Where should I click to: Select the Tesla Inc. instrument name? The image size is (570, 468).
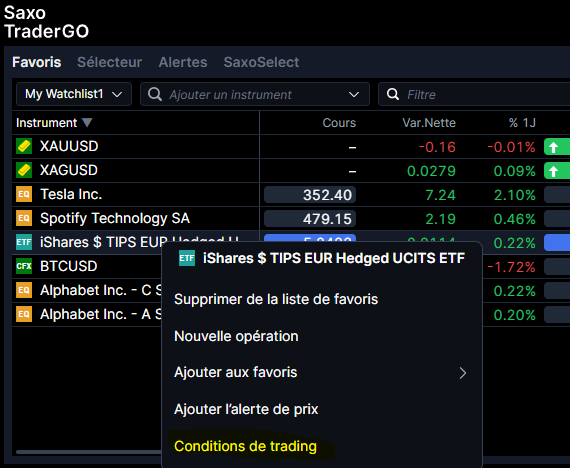(x=71, y=194)
